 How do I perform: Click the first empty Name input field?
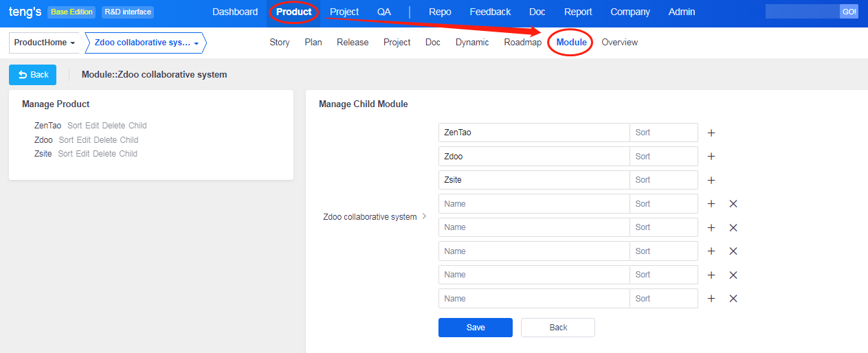pyautogui.click(x=534, y=204)
